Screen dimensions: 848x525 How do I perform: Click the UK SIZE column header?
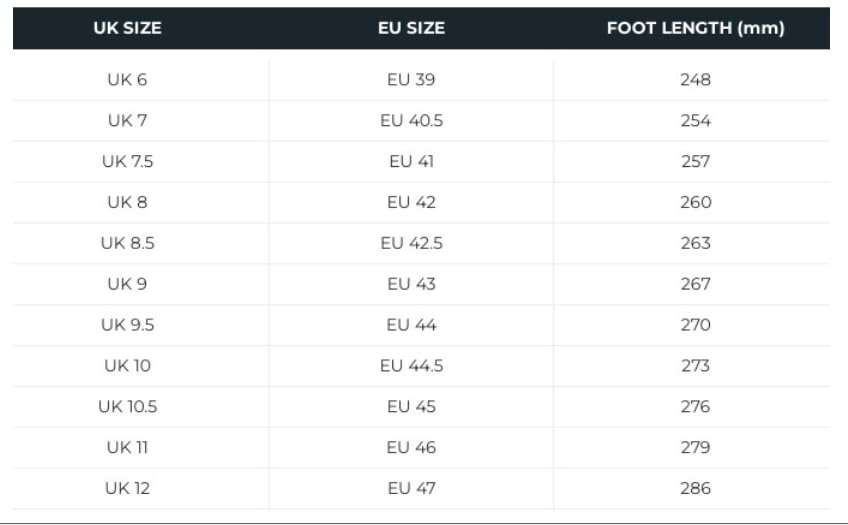point(127,28)
